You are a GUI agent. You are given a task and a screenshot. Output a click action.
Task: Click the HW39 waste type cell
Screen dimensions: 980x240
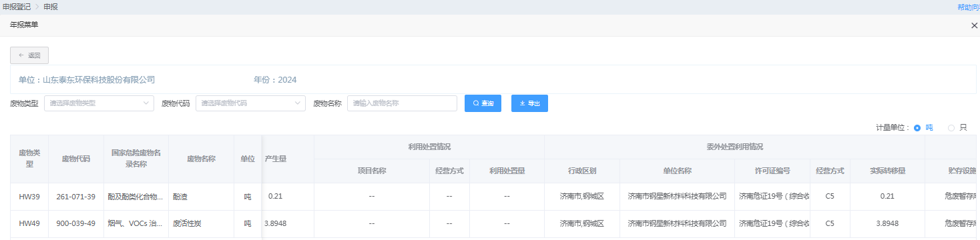tap(29, 197)
